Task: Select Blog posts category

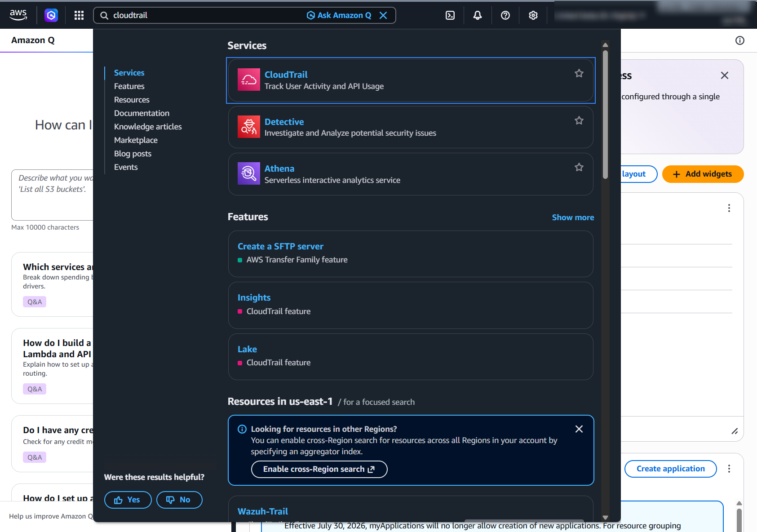Action: (133, 154)
